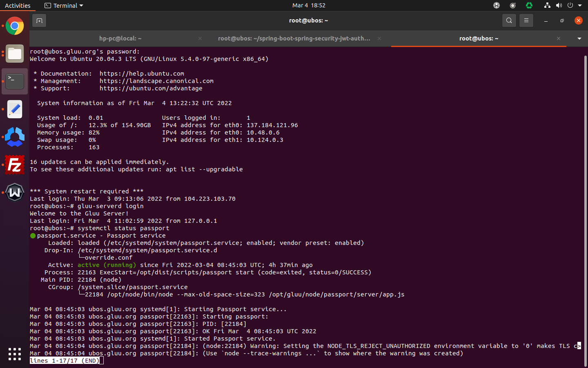Click the https://ubuntu.com/advantage link
This screenshot has height=368, width=588.
pyautogui.click(x=151, y=88)
